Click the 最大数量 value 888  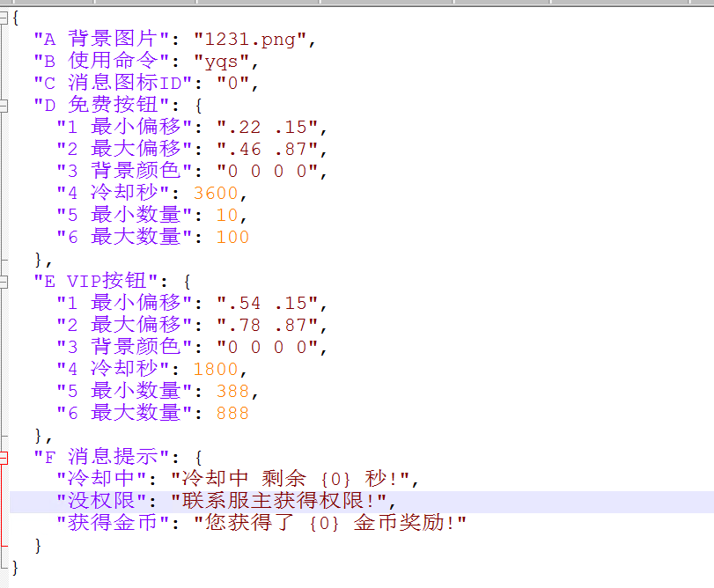(x=232, y=413)
